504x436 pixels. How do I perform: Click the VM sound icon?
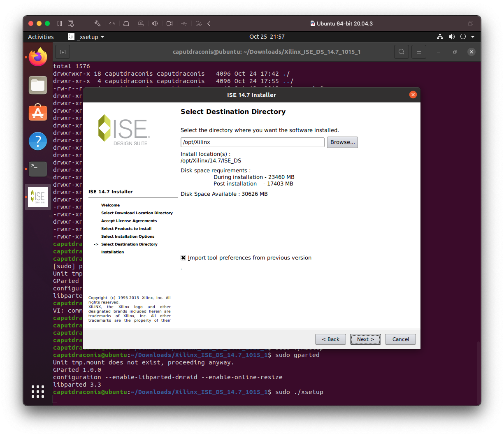(155, 23)
